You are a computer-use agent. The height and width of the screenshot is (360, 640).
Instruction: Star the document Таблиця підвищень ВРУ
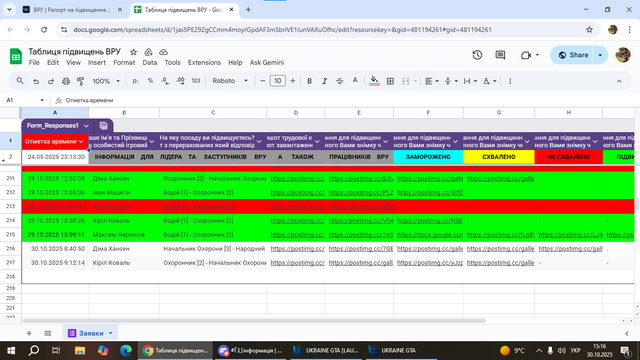click(x=133, y=52)
